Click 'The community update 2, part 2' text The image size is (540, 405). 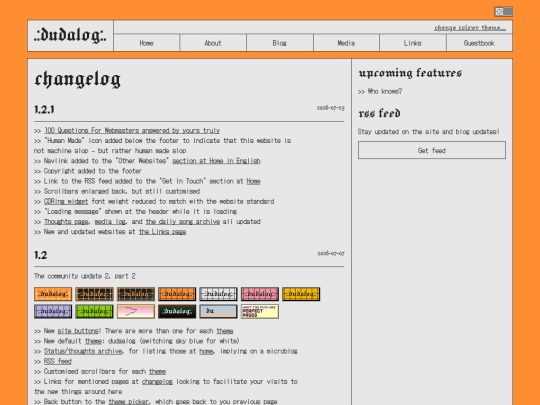(85, 276)
